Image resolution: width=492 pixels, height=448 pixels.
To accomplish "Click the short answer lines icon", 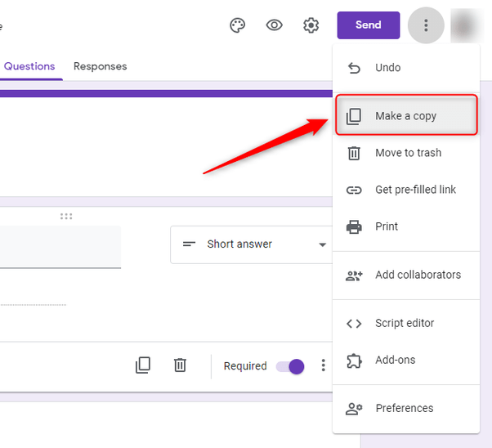I will 190,244.
